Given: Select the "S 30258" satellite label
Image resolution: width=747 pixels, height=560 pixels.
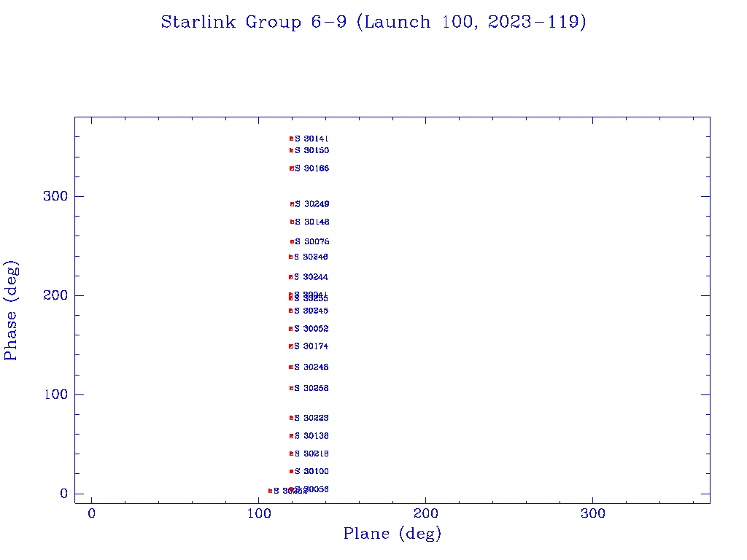Looking at the screenshot, I should [311, 388].
